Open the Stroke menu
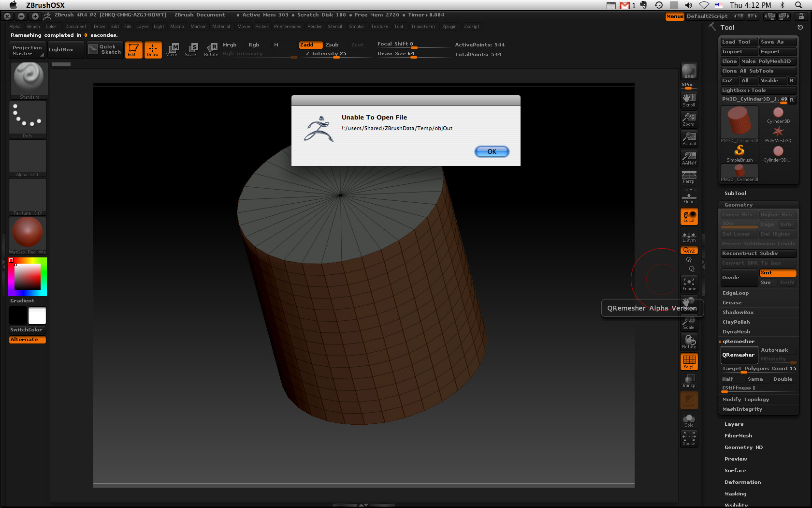Image resolution: width=812 pixels, height=508 pixels. (x=356, y=27)
